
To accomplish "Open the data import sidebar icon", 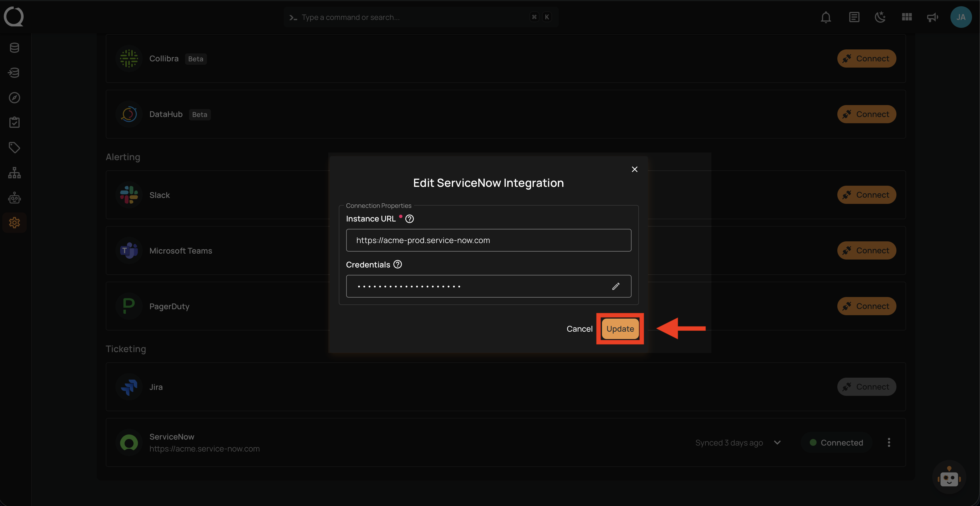I will point(14,73).
